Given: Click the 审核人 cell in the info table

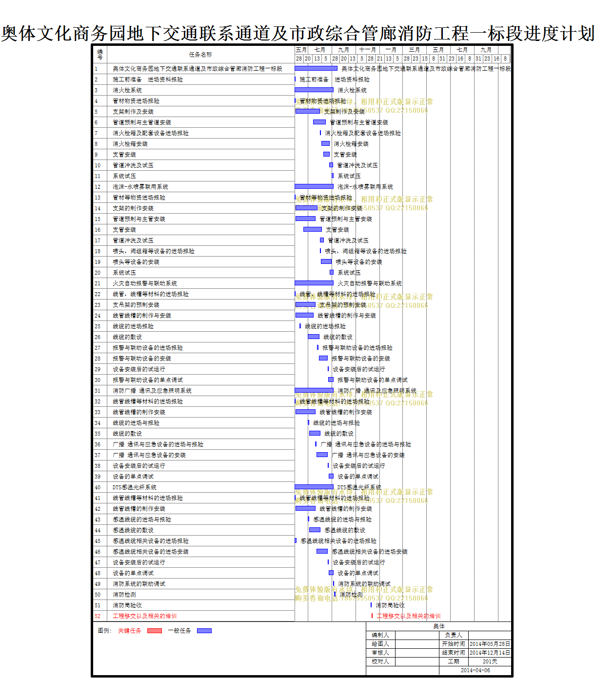Looking at the screenshot, I should coord(380,653).
